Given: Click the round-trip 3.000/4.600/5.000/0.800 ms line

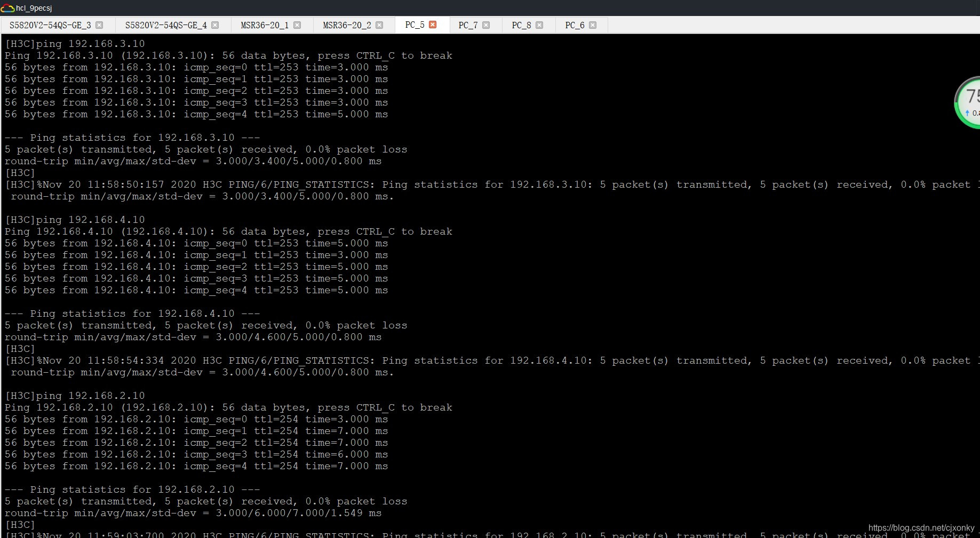Looking at the screenshot, I should tap(193, 337).
